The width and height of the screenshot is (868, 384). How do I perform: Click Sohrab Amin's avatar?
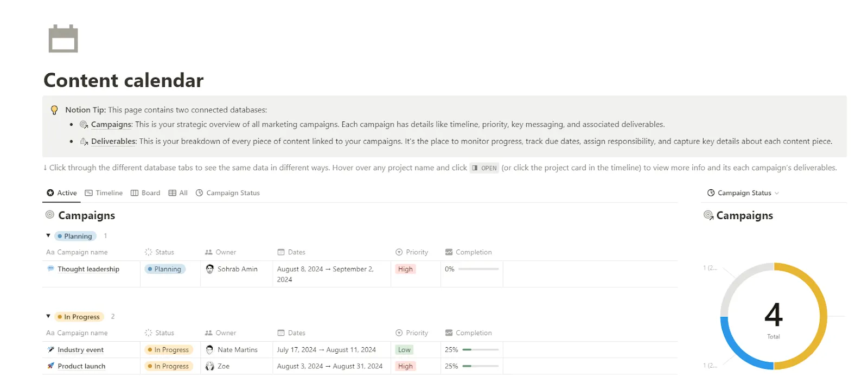point(210,268)
